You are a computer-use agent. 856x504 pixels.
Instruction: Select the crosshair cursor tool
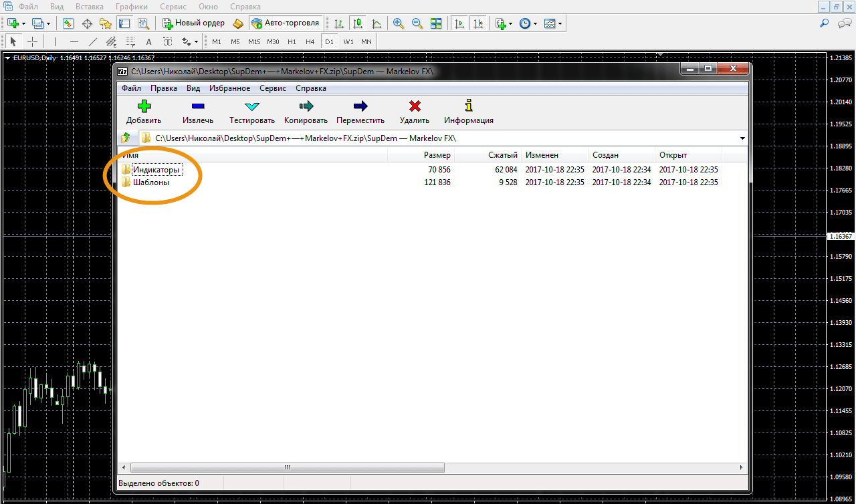[32, 41]
